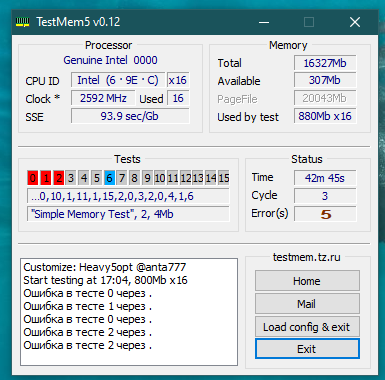This screenshot has height=380, width=385.
Task: Click the TestMem5 v0.12 window title
Action: click(78, 22)
